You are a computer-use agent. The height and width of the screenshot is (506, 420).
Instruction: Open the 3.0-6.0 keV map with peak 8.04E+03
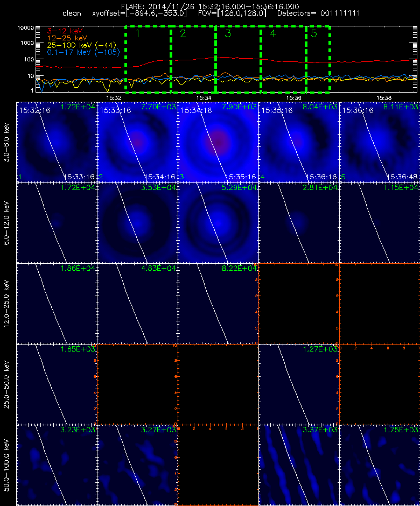pos(299,142)
